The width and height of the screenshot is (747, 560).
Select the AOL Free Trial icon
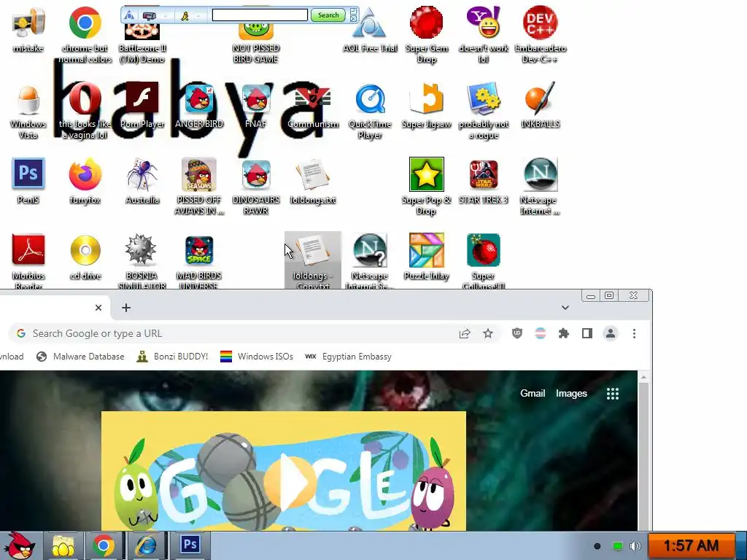(370, 29)
